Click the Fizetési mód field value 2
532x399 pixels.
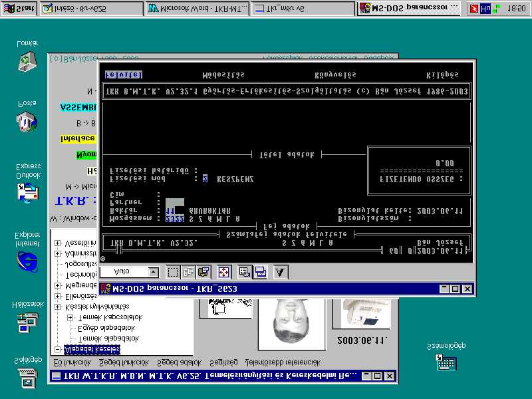pyautogui.click(x=205, y=179)
